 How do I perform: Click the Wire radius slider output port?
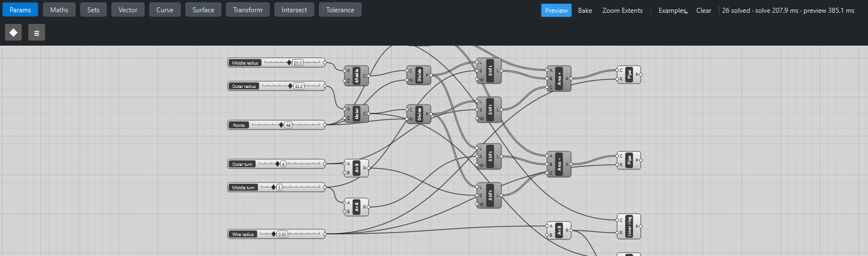[325, 234]
